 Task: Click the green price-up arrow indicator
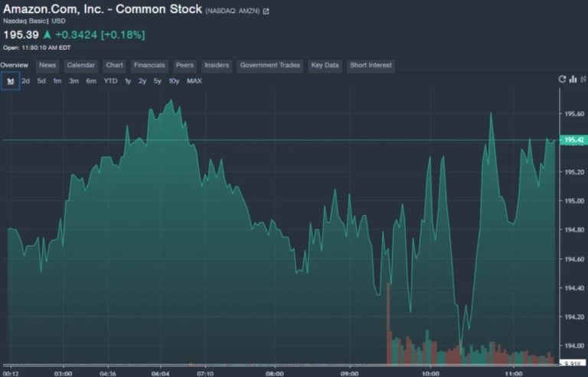click(x=47, y=35)
